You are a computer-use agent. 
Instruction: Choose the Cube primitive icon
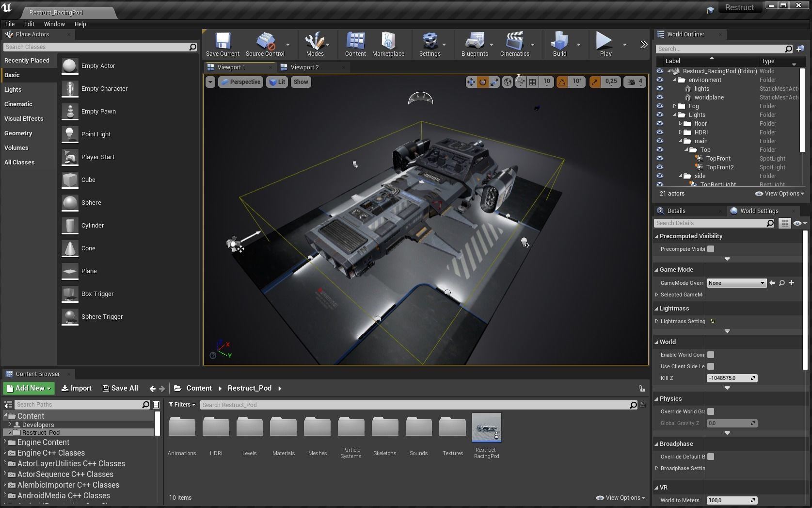pyautogui.click(x=70, y=180)
